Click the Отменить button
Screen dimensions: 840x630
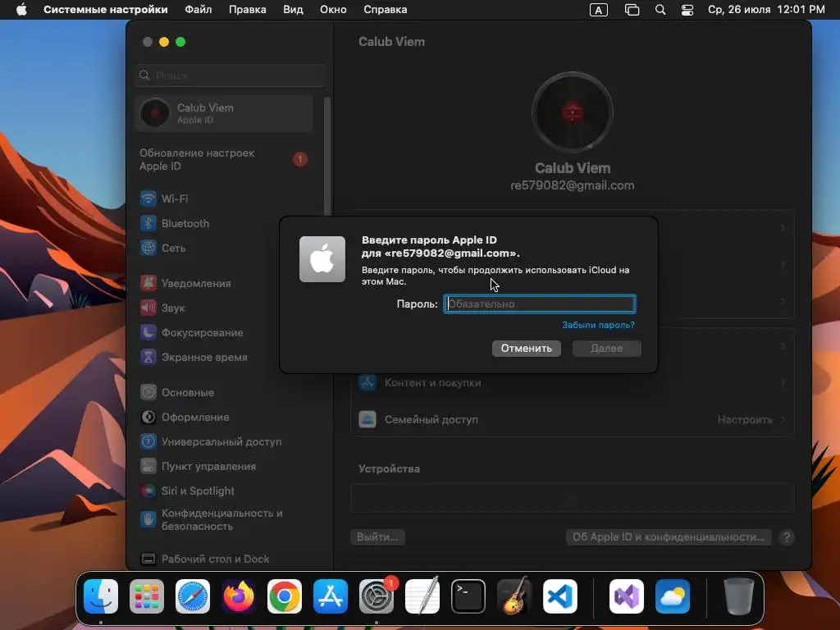tap(526, 348)
